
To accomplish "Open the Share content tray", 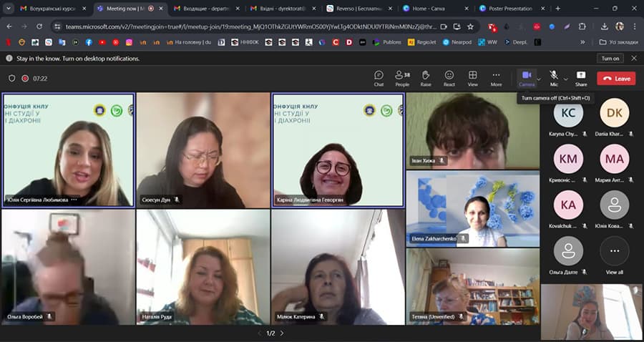I will pos(581,78).
